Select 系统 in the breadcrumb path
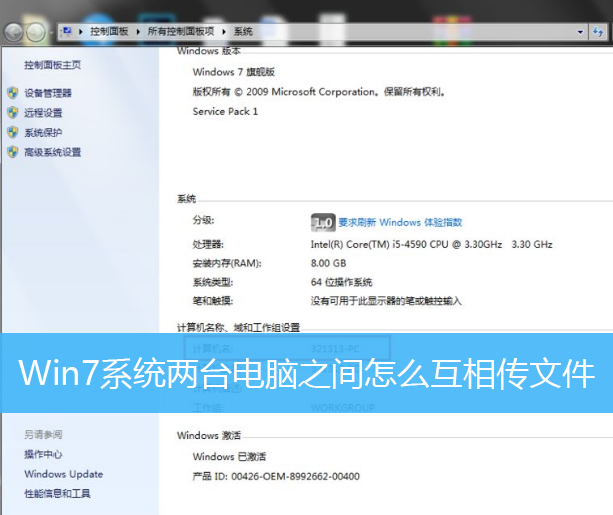The image size is (613, 515). pyautogui.click(x=243, y=32)
